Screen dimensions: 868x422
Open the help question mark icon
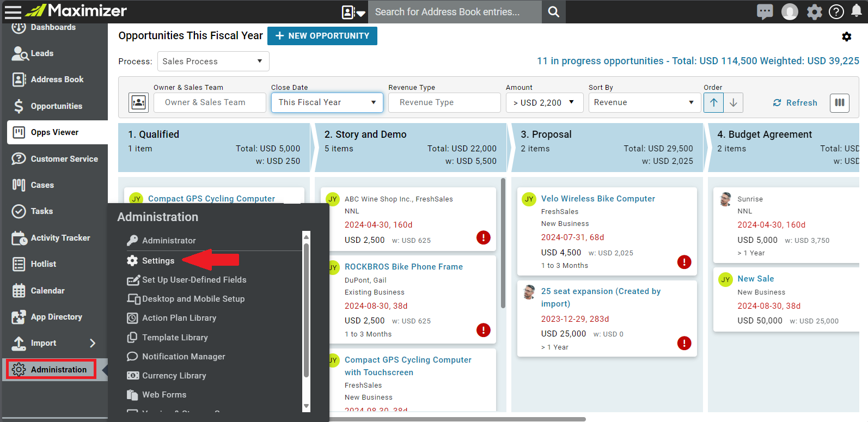[x=836, y=11]
